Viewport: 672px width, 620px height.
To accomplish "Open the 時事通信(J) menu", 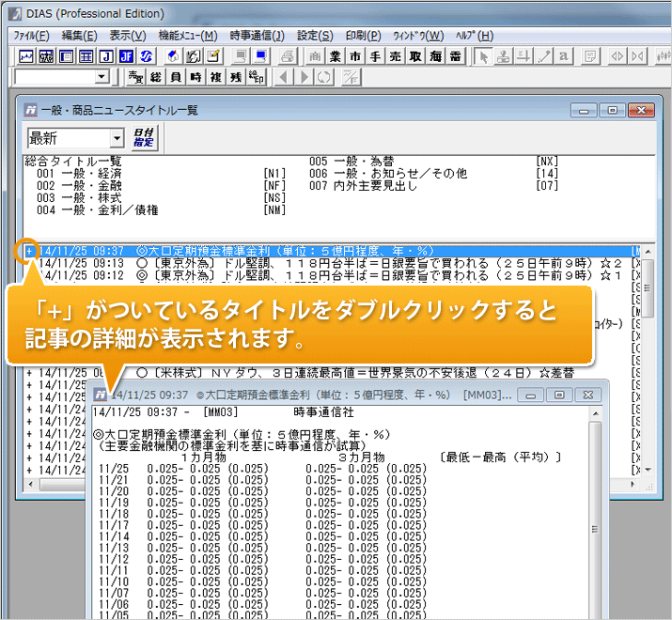I will pyautogui.click(x=257, y=36).
